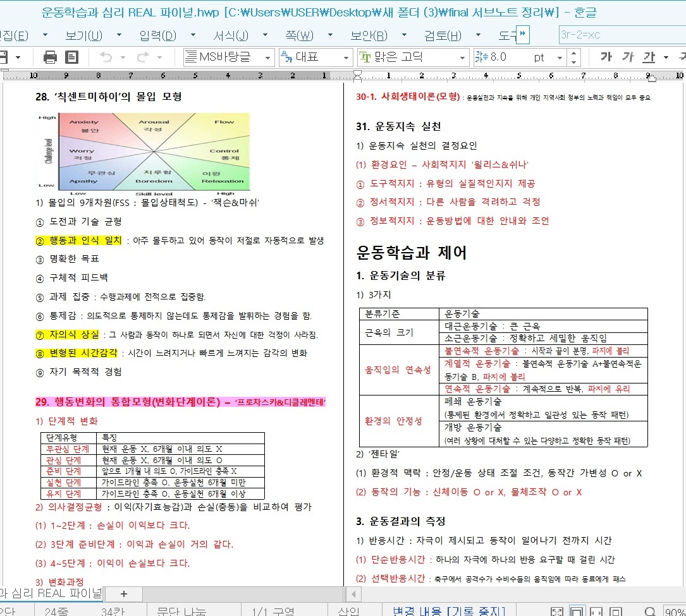Toggle italic 가 formatting

pos(628,57)
